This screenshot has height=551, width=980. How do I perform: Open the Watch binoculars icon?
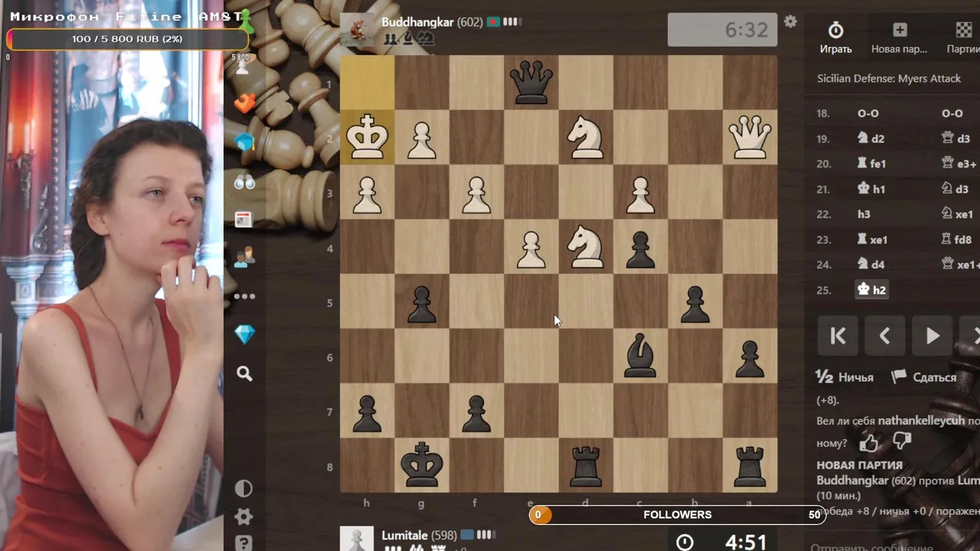click(244, 181)
